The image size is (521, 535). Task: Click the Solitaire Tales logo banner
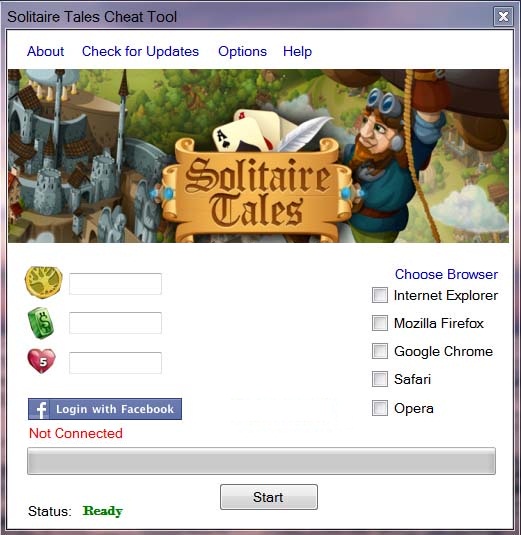point(258,191)
